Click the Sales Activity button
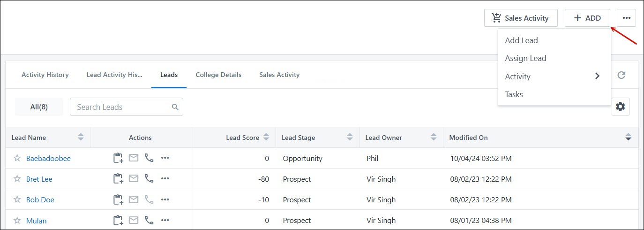This screenshot has height=230, width=644. pos(520,18)
